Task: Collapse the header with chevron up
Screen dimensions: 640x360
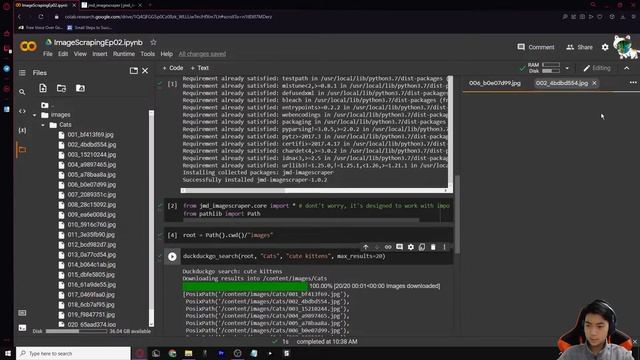Action: [x=627, y=68]
